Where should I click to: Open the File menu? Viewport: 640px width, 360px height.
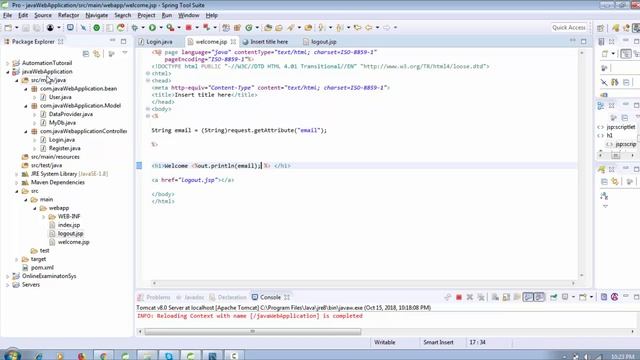(7, 15)
